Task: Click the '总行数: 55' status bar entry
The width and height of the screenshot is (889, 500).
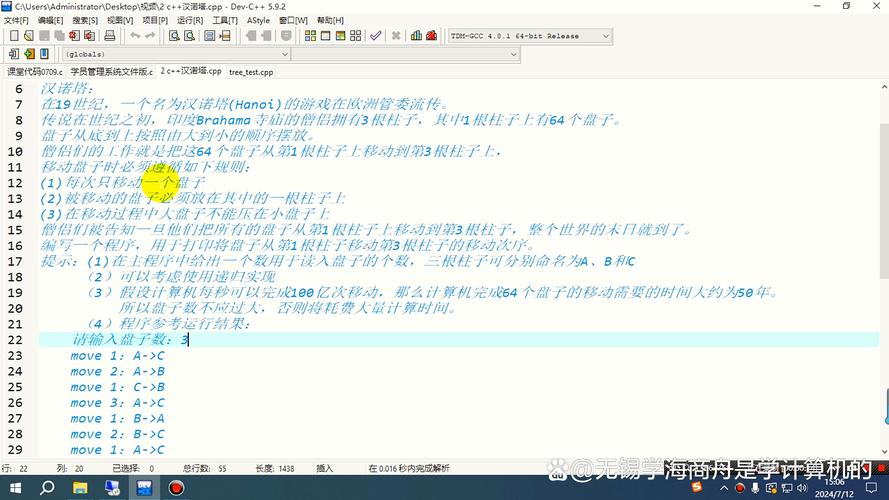Action: (204, 468)
